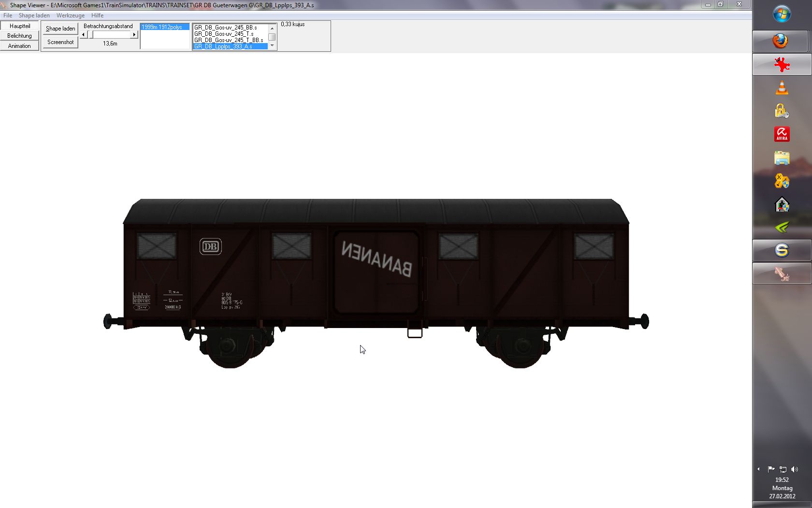
Task: Click the red splat application icon
Action: point(782,64)
